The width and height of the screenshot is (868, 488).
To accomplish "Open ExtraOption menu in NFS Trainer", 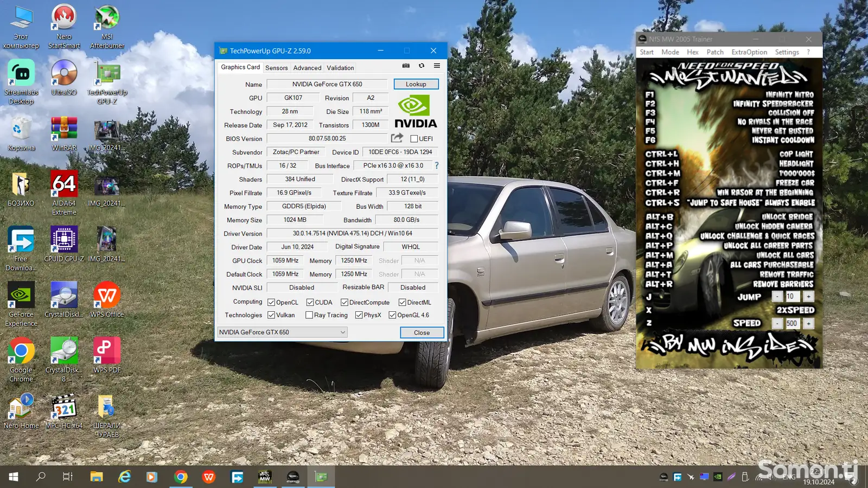I will point(749,52).
